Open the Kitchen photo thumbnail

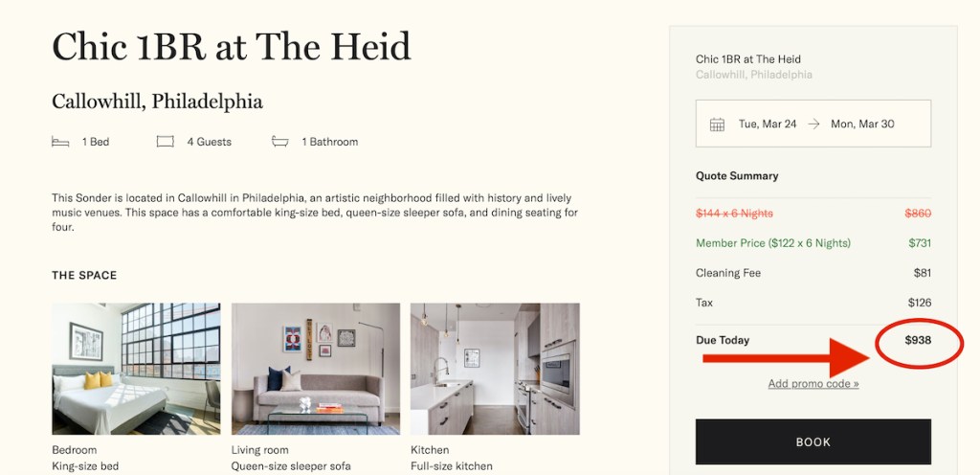pos(495,369)
